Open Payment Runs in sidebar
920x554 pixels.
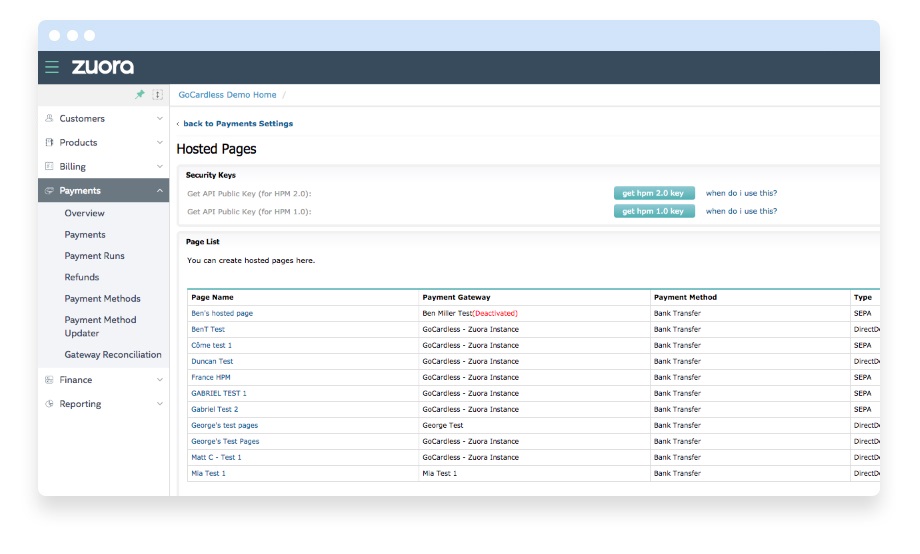(94, 256)
